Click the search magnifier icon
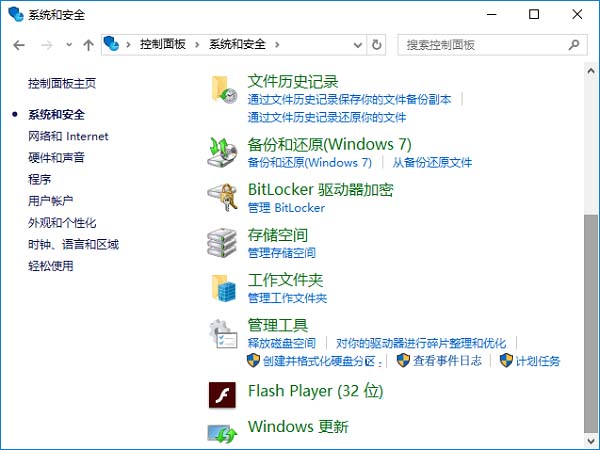This screenshot has height=450, width=600. (x=574, y=45)
